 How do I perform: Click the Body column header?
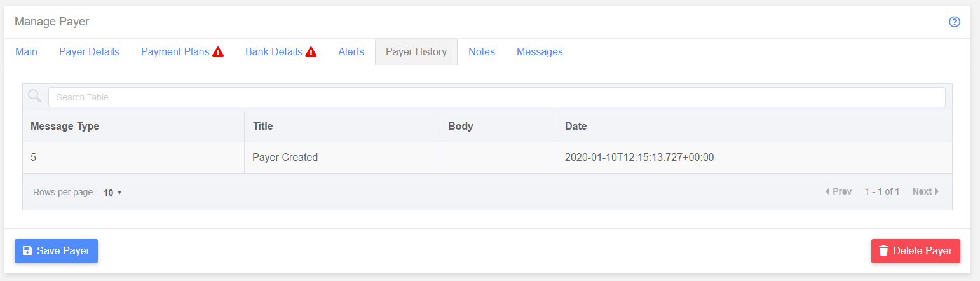tap(498, 126)
